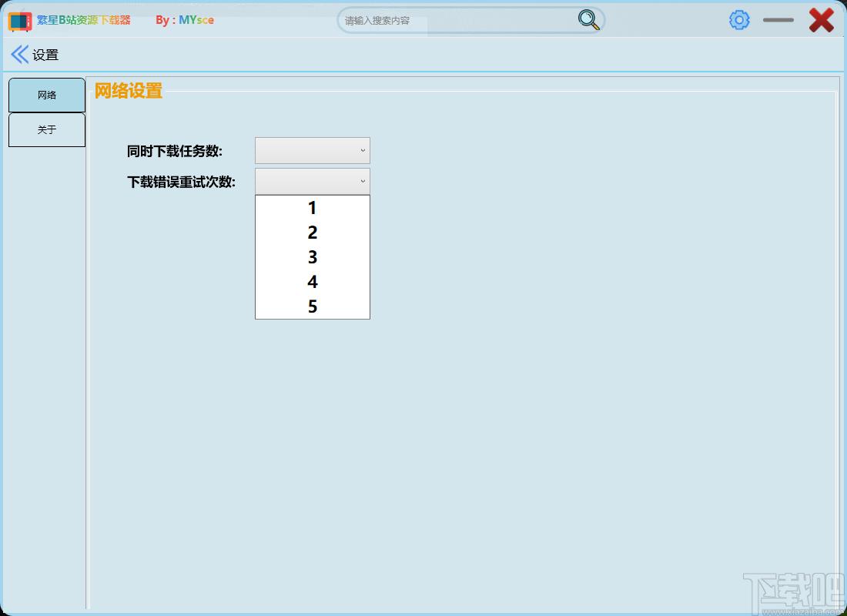Click the 设置 back label
This screenshot has width=847, height=616.
point(45,55)
